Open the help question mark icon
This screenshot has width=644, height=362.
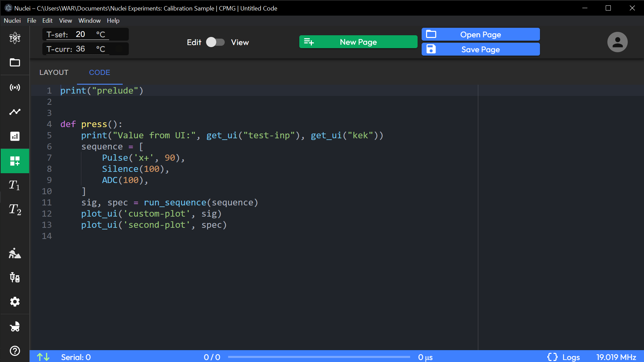(15, 351)
